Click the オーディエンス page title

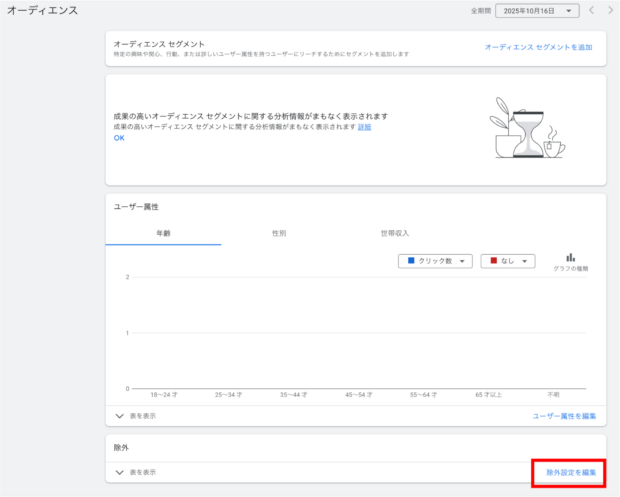pyautogui.click(x=42, y=10)
